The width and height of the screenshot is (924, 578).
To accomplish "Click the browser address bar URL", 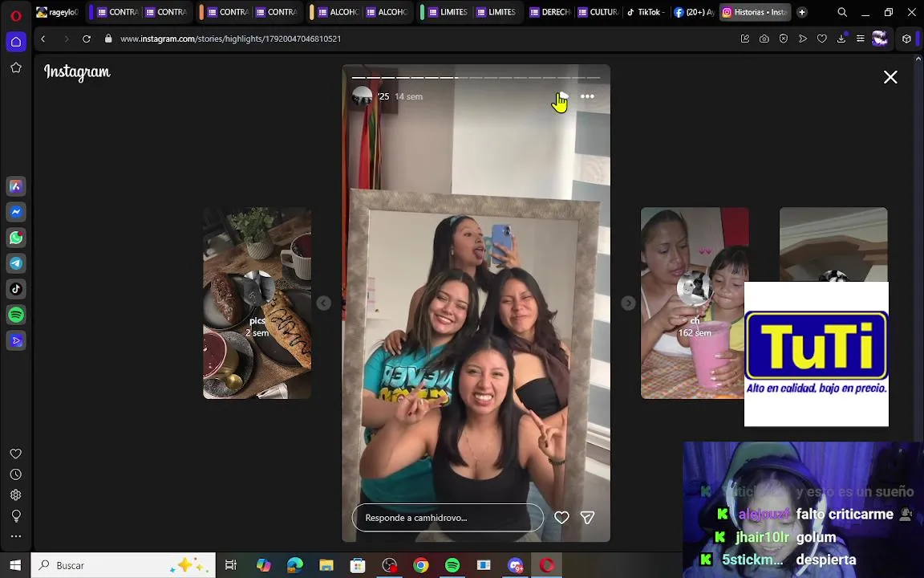I will coord(230,39).
